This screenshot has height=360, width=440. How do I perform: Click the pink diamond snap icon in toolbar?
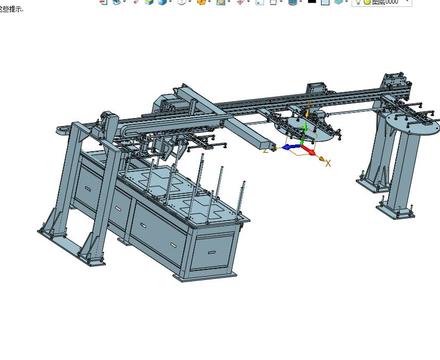pos(240,2)
